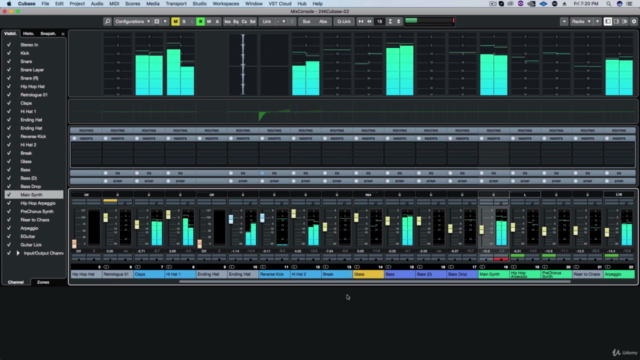This screenshot has height=360, width=640.
Task: Open the filter channel types dropdown arrow
Action: click(x=165, y=22)
